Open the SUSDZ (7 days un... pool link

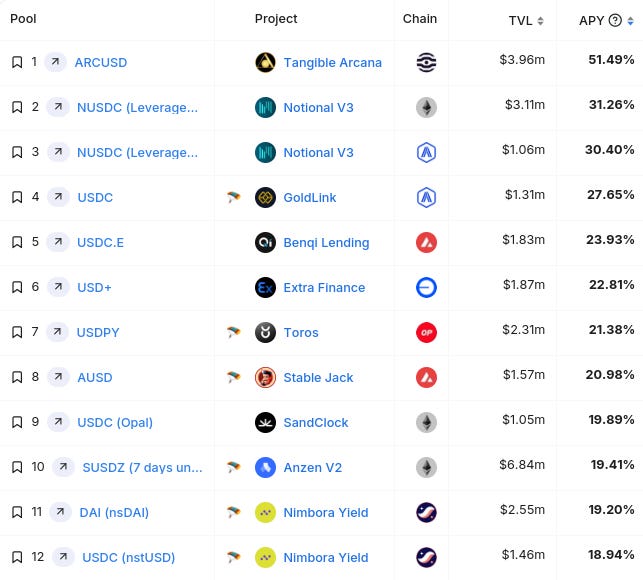tap(142, 467)
